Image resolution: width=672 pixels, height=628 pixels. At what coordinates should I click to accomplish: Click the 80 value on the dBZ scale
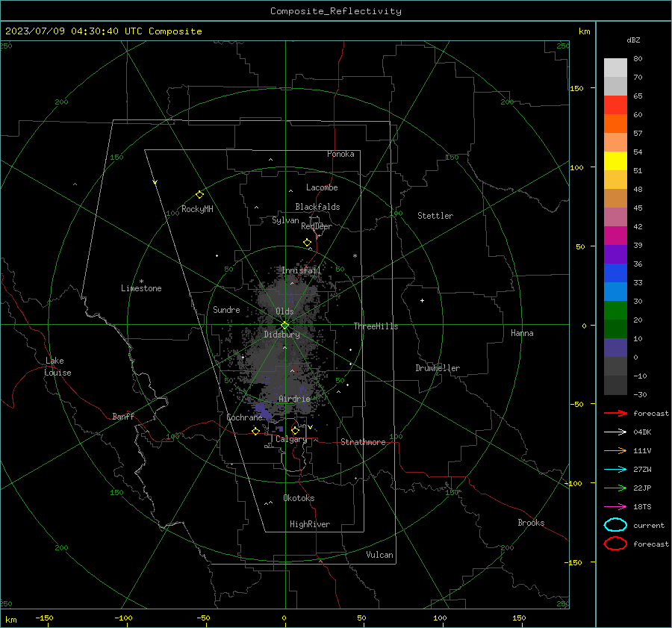[x=638, y=59]
